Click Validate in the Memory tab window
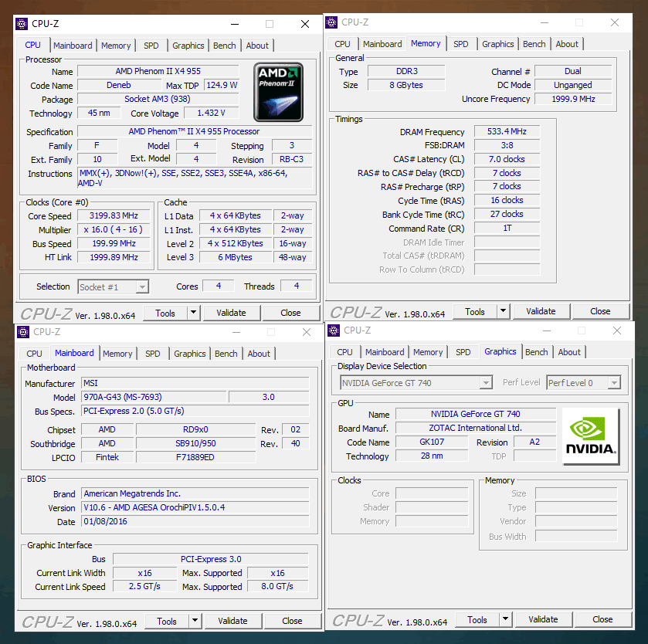The image size is (648, 644). (x=541, y=311)
